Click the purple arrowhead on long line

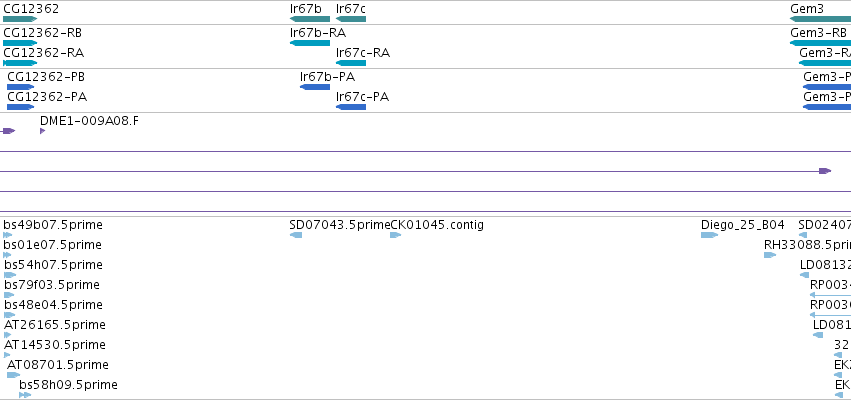click(825, 171)
